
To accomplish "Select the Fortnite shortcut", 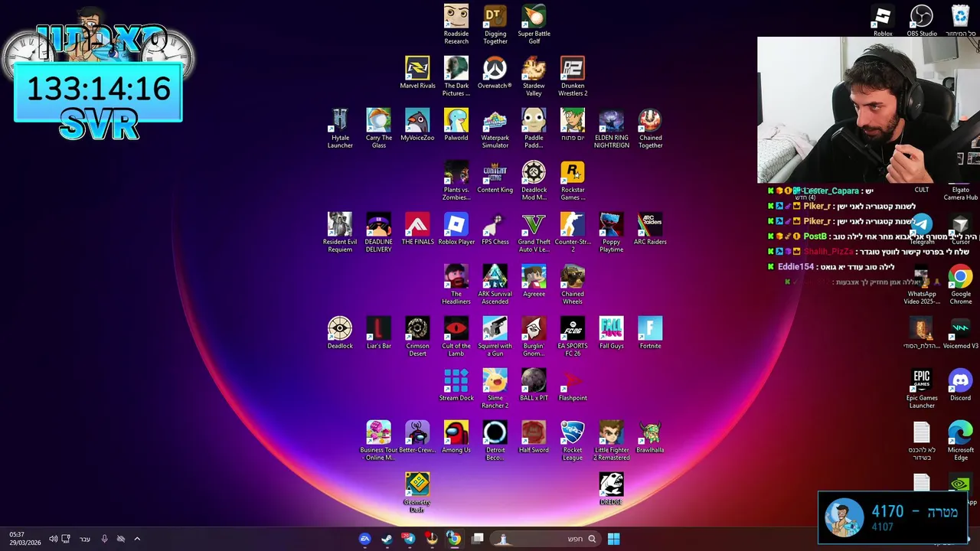I will tap(650, 333).
